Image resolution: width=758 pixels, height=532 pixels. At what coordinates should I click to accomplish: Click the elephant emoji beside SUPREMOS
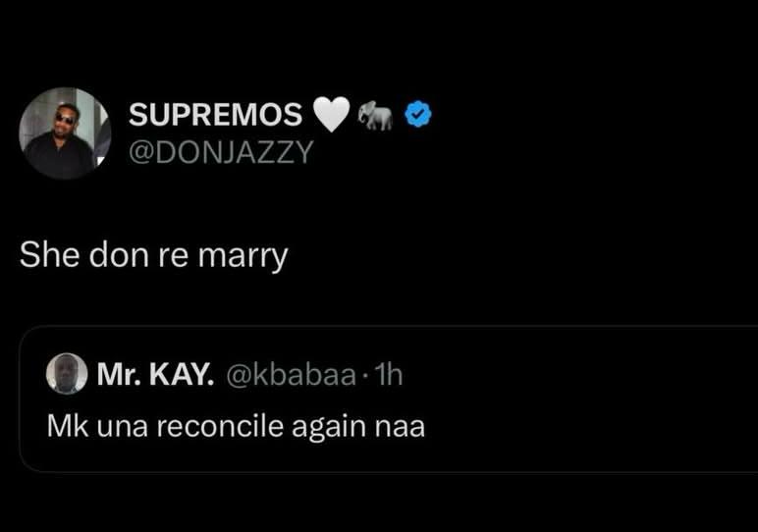click(375, 117)
